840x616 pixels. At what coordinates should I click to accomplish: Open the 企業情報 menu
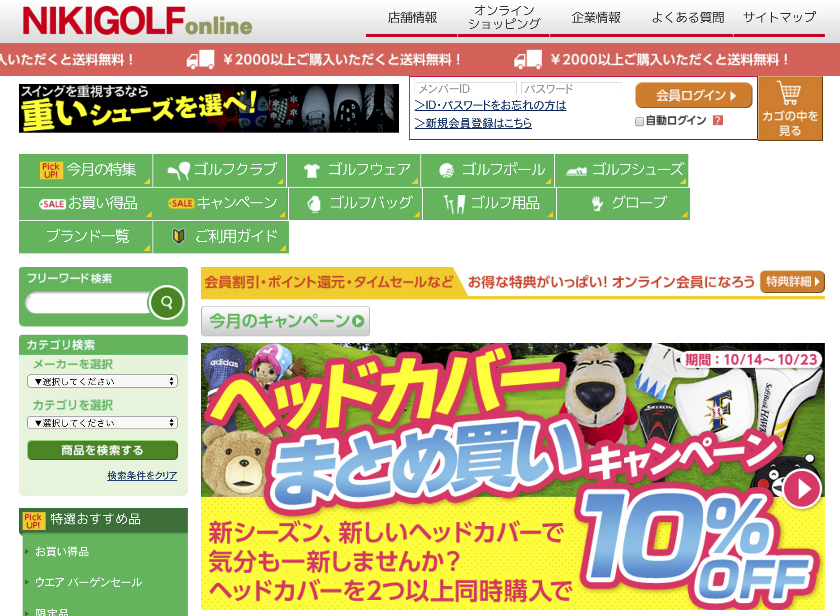[x=596, y=18]
